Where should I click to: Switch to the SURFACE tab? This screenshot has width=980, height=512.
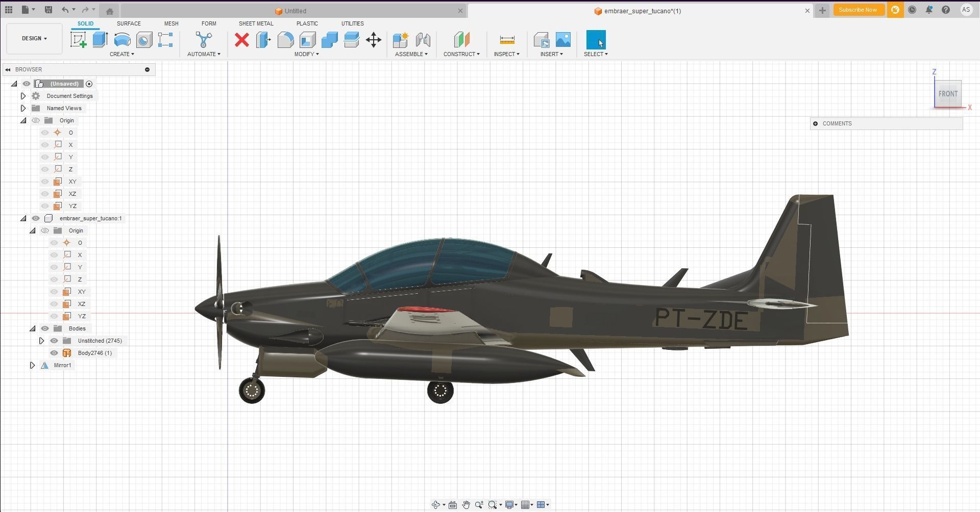coord(129,23)
